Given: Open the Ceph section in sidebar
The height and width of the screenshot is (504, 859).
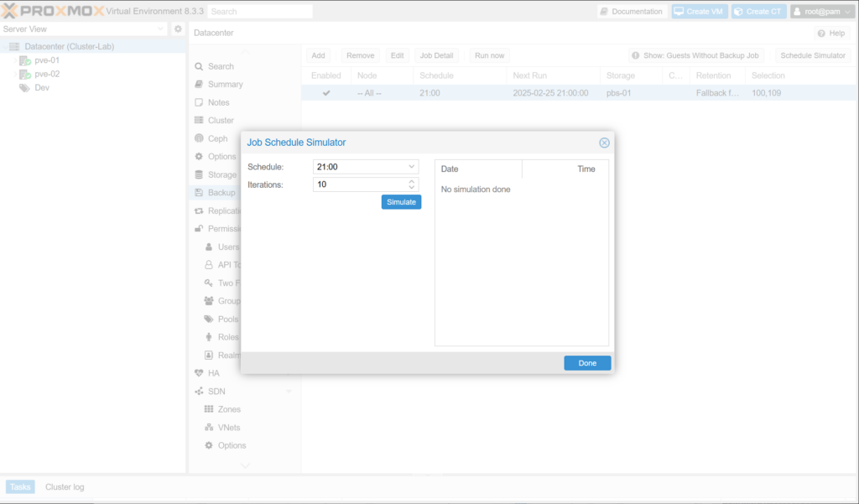Looking at the screenshot, I should pos(217,138).
